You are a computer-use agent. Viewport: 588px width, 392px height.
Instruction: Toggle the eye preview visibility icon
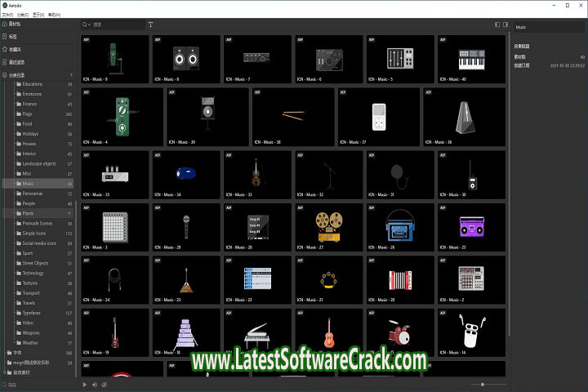pos(104,384)
